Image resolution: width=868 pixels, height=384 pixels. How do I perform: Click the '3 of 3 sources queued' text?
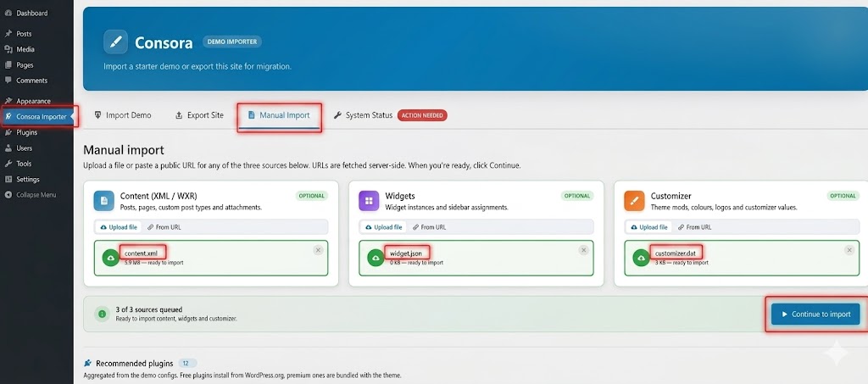point(149,310)
